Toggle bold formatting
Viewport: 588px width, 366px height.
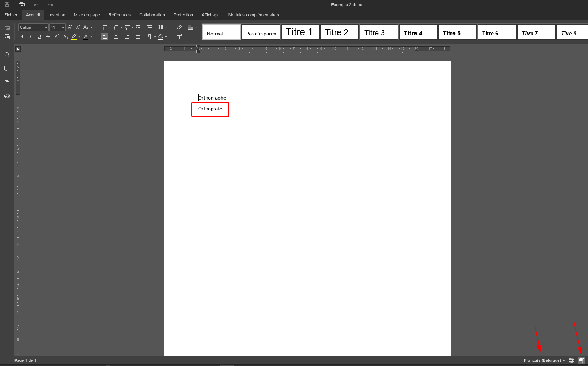(22, 36)
